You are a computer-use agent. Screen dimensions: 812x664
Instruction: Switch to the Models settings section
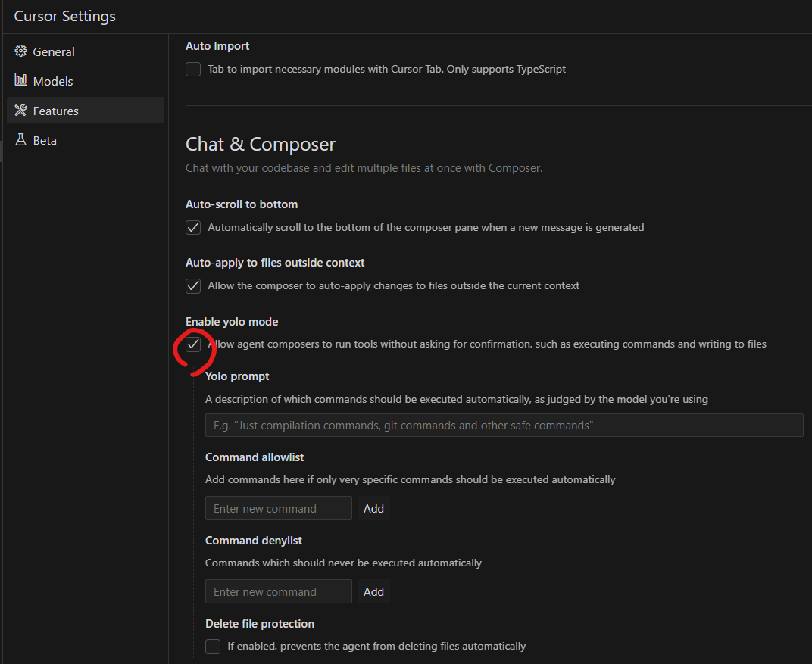[x=52, y=81]
